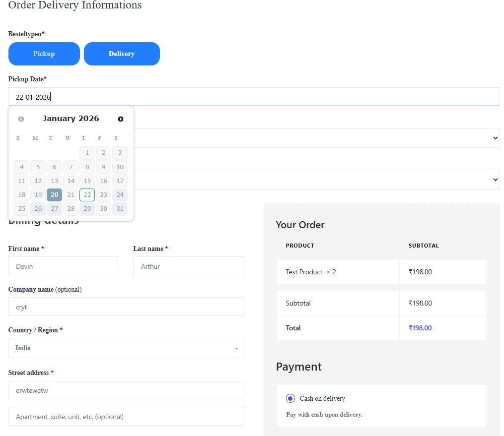Go to previous month in calendar
504x436 pixels.
click(21, 119)
